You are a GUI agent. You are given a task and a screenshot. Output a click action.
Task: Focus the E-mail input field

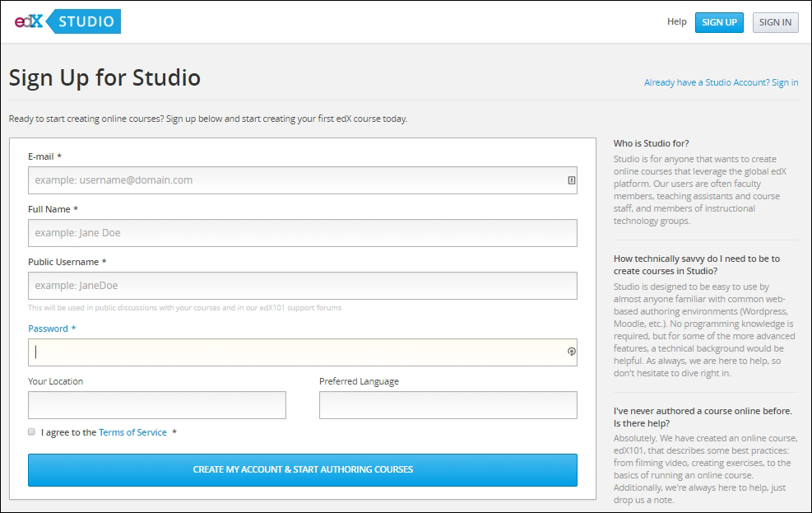(303, 180)
